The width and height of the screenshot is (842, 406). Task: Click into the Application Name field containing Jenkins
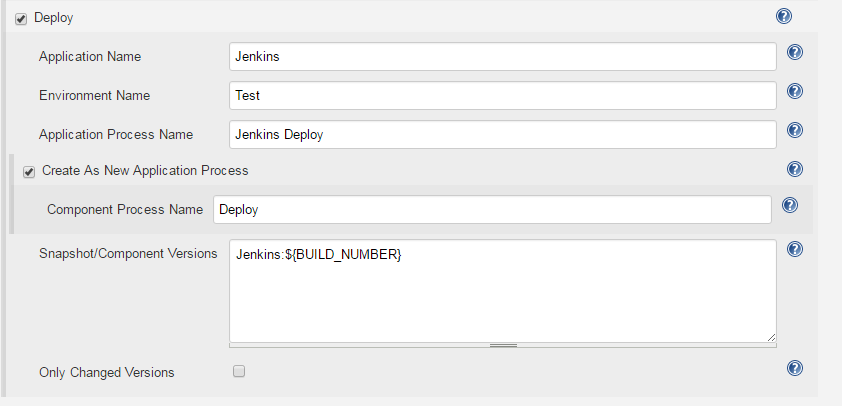(502, 57)
